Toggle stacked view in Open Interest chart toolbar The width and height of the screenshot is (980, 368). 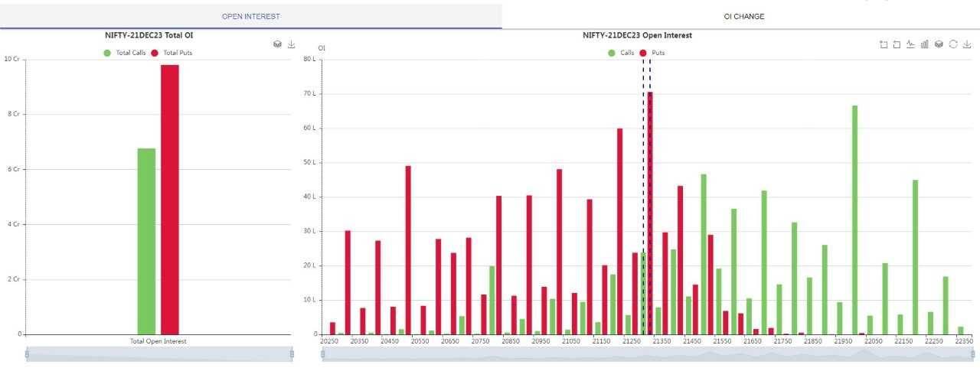[x=939, y=44]
